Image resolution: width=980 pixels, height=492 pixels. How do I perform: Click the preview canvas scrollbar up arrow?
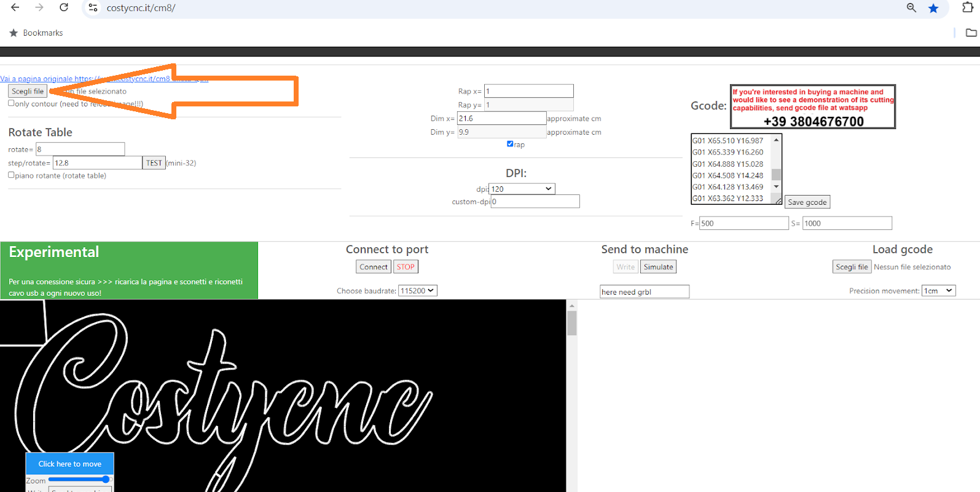point(572,305)
